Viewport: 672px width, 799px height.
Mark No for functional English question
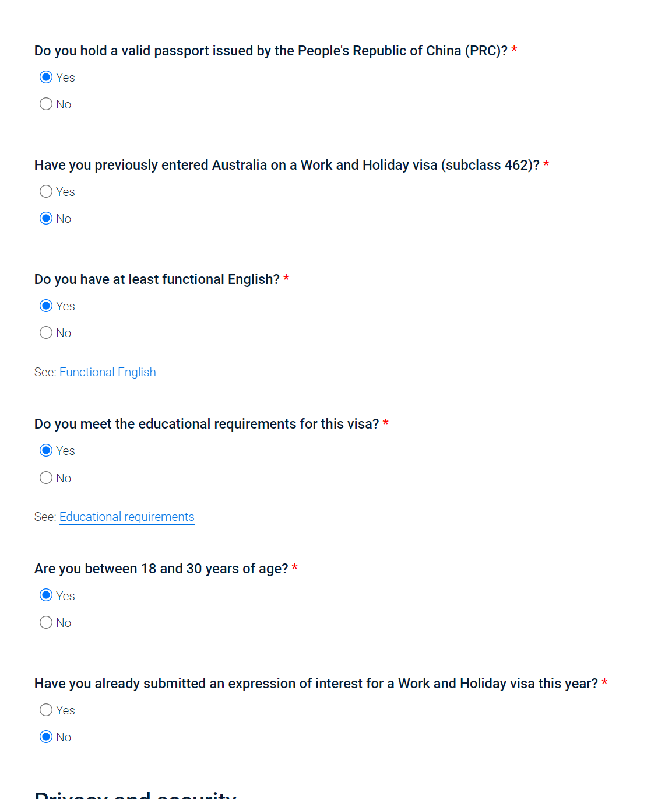[x=46, y=333]
